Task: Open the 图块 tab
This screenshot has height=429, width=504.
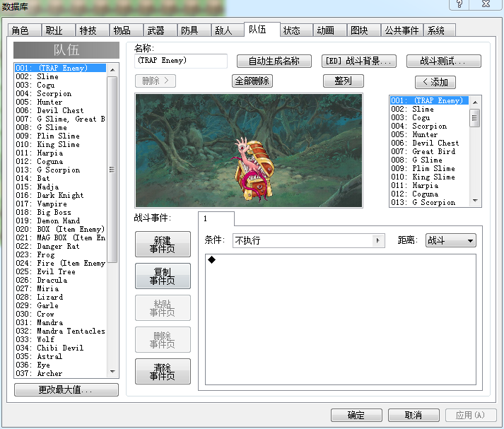Action: (363, 30)
